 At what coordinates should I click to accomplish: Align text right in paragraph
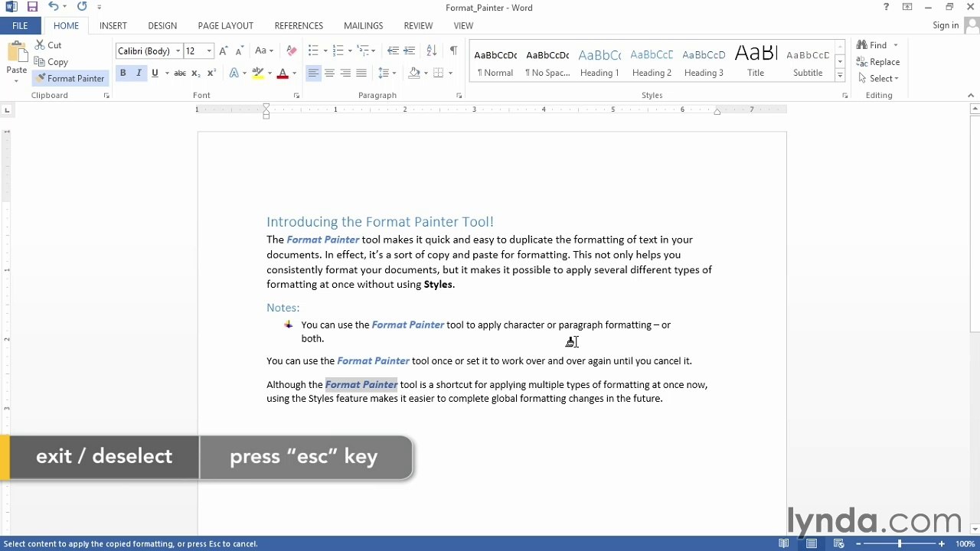tap(345, 73)
